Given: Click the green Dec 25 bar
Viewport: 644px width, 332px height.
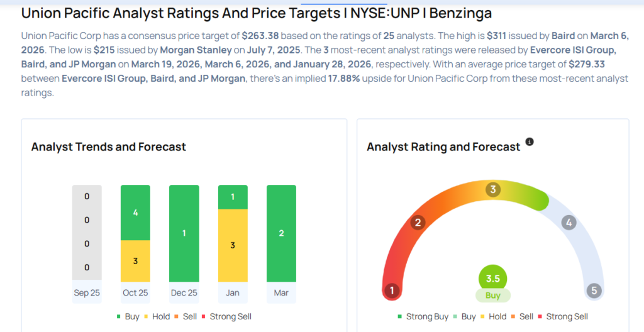Looking at the screenshot, I should pos(184,233).
